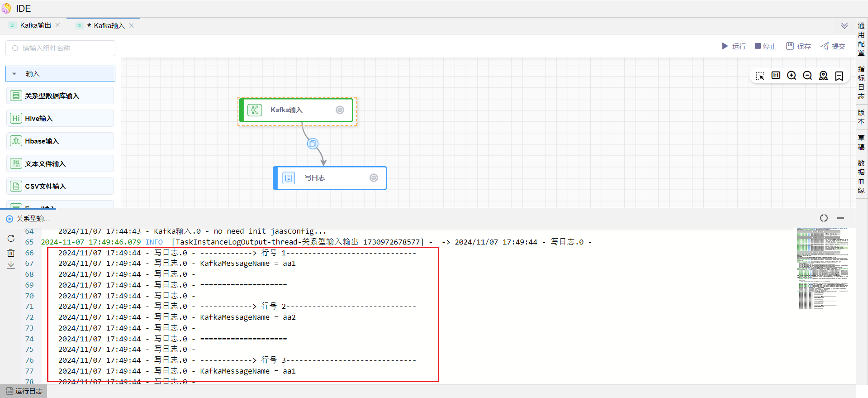Activate the marquee selection tool on canvas
Image resolution: width=868 pixels, height=398 pixels.
pyautogui.click(x=760, y=76)
